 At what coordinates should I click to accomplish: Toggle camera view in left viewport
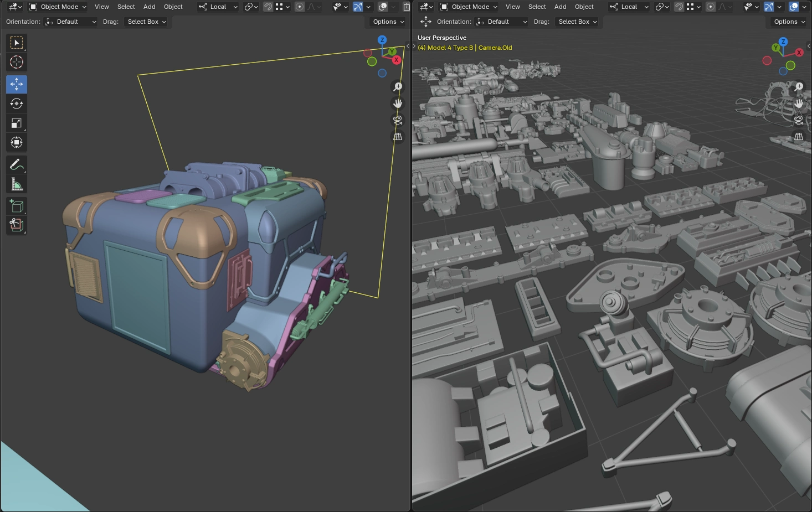click(398, 120)
